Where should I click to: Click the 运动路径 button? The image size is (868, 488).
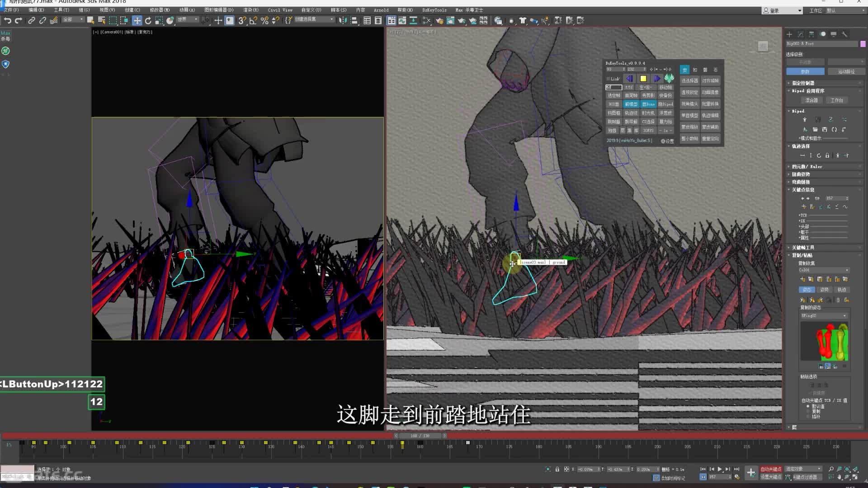846,72
